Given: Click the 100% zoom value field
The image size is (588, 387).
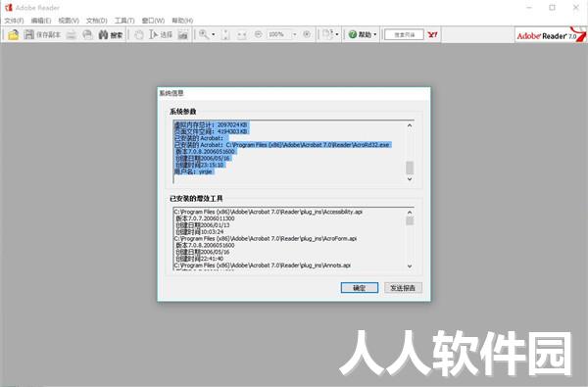Looking at the screenshot, I should pos(279,34).
